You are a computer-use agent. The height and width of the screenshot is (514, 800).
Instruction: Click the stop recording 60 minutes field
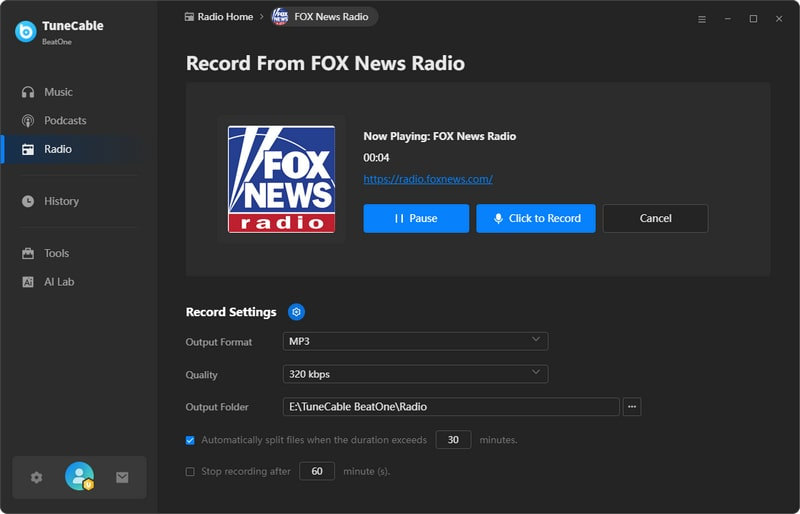pos(317,471)
